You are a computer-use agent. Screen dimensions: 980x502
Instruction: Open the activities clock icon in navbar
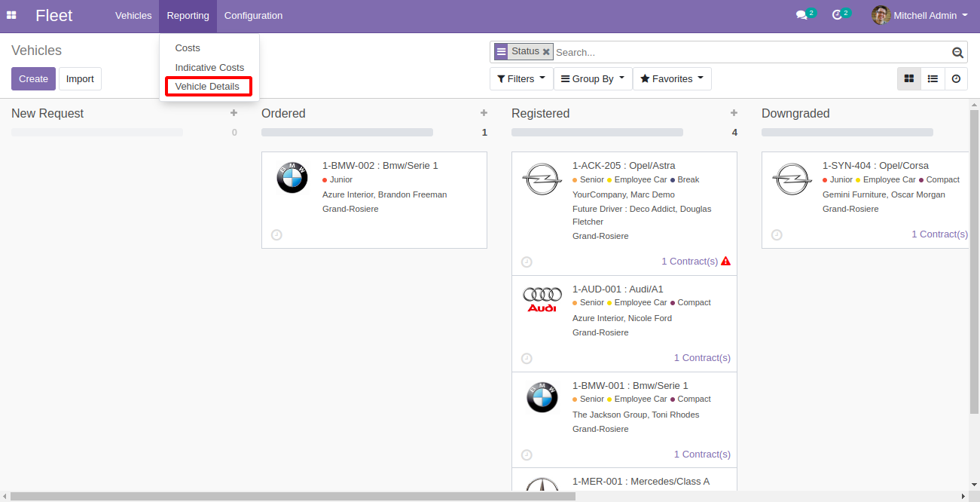point(837,15)
